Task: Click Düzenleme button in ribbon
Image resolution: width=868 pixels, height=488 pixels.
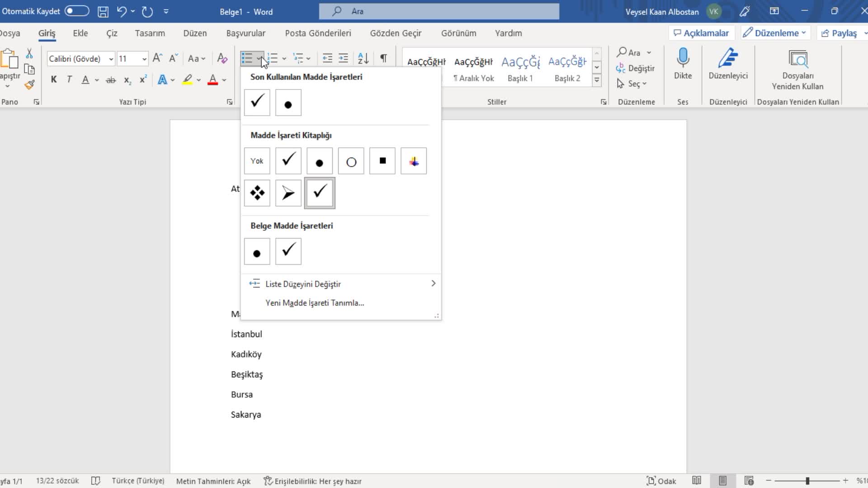Action: (x=774, y=33)
